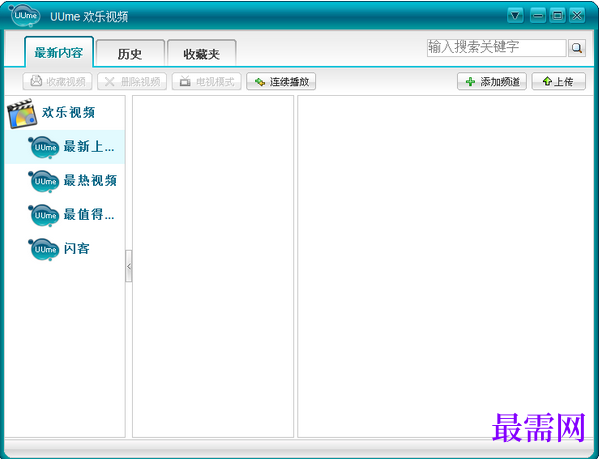Select the 闪客 channel
This screenshot has height=459, width=604.
(65, 248)
